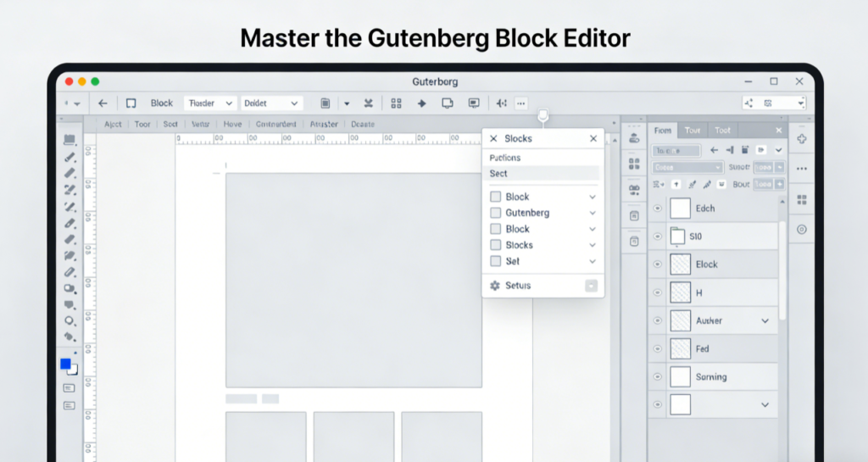868x462 pixels.
Task: Switch to the Fiom tab in right panel
Action: click(663, 131)
